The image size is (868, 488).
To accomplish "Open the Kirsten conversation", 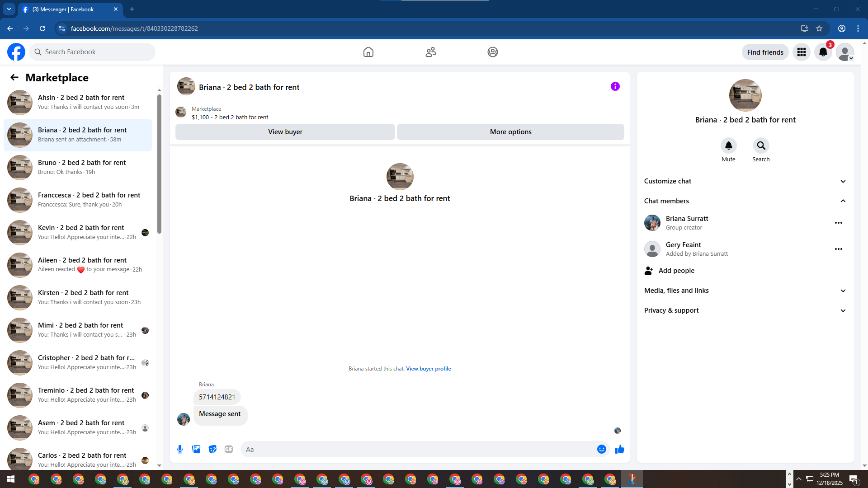I will coord(78,298).
